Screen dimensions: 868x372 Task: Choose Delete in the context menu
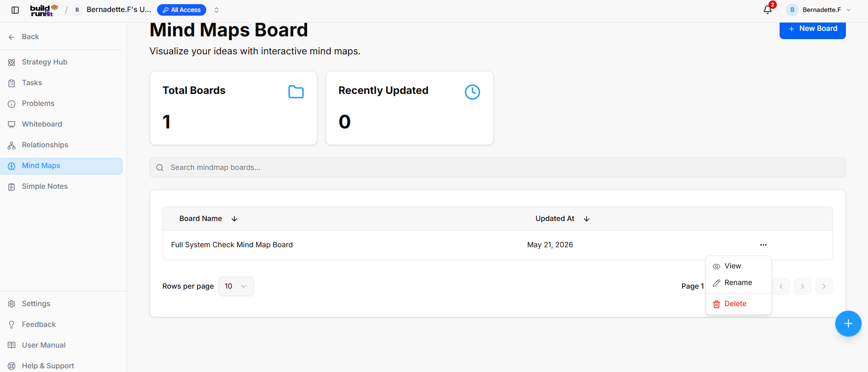tap(739, 304)
